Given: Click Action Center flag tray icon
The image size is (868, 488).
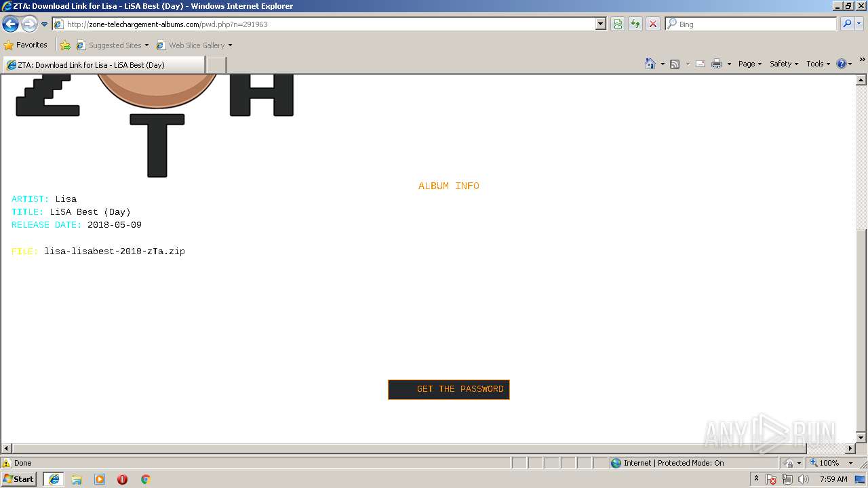Looking at the screenshot, I should coord(771,479).
